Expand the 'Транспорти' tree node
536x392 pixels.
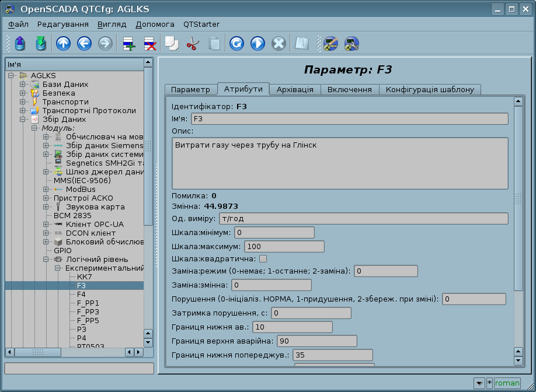(x=22, y=102)
